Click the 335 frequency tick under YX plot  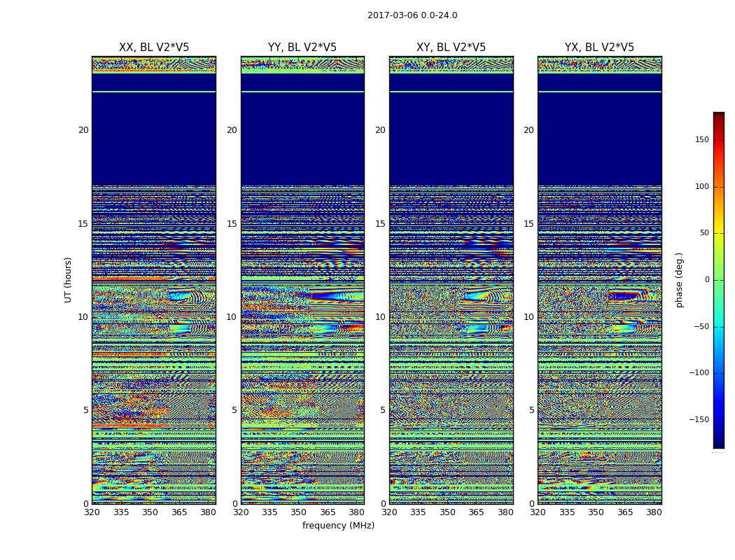pos(567,512)
